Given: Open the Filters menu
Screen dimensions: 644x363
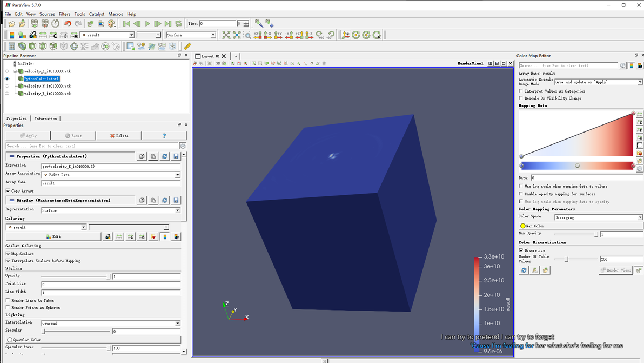Looking at the screenshot, I should (x=64, y=14).
